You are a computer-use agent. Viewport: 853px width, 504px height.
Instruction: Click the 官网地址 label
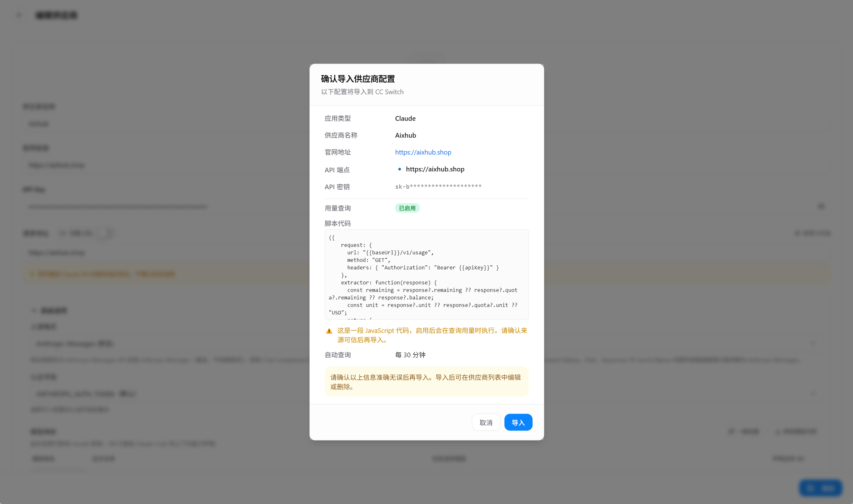337,152
